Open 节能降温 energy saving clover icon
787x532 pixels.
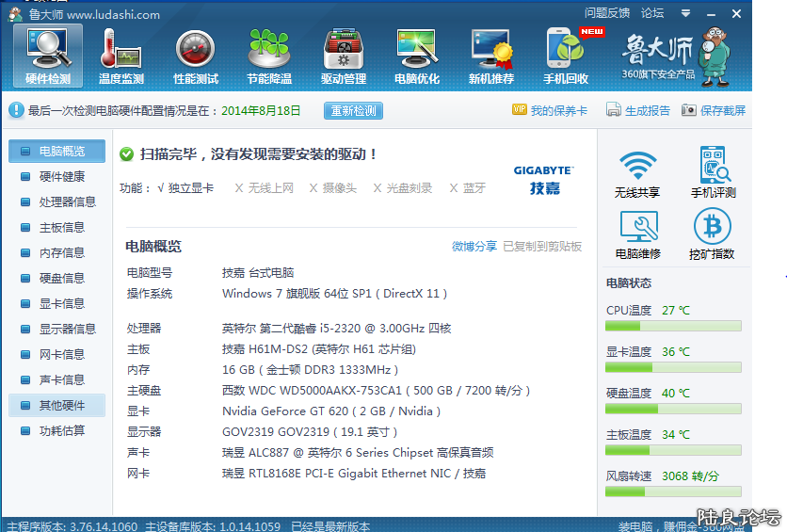(269, 56)
